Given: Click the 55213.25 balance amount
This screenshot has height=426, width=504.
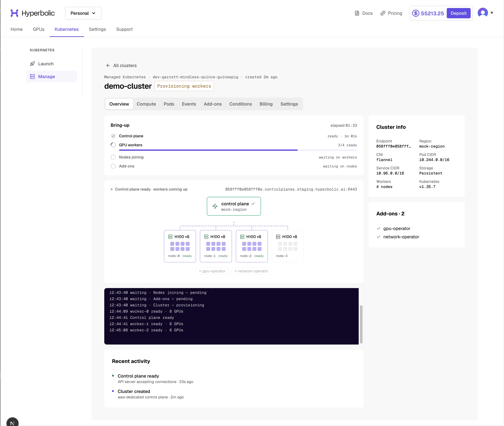Looking at the screenshot, I should click(x=432, y=13).
